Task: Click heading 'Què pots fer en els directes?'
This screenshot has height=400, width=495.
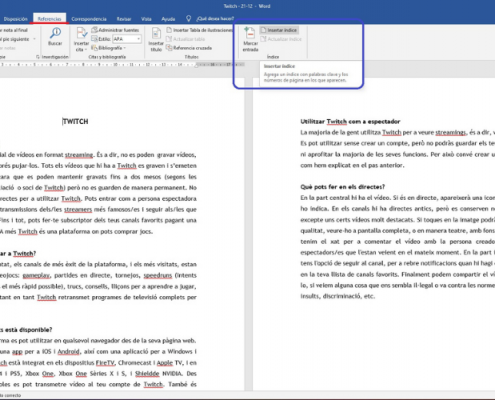Action: [343, 187]
